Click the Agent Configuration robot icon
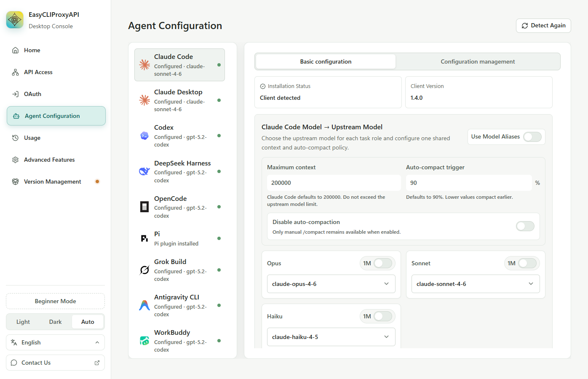The height and width of the screenshot is (379, 588). [16, 116]
